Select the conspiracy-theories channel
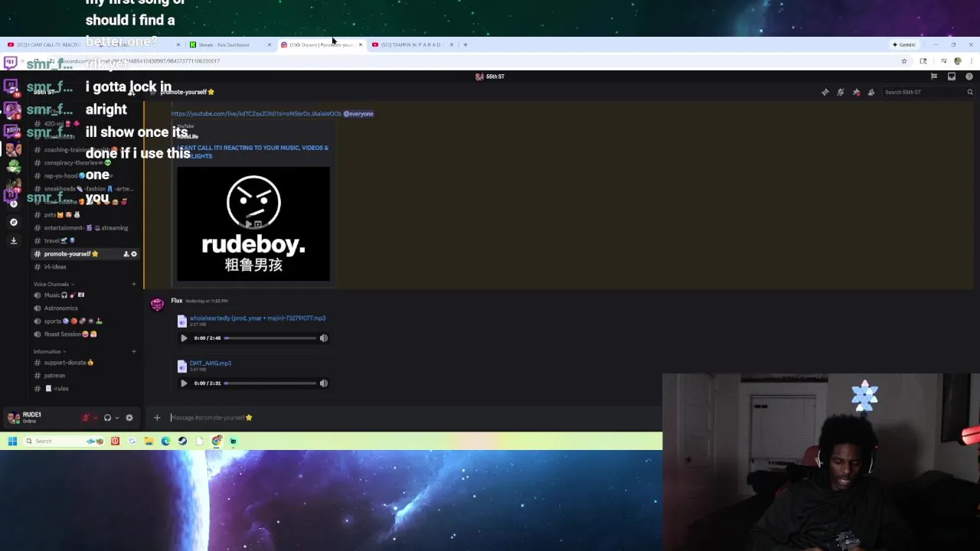 click(x=84, y=163)
